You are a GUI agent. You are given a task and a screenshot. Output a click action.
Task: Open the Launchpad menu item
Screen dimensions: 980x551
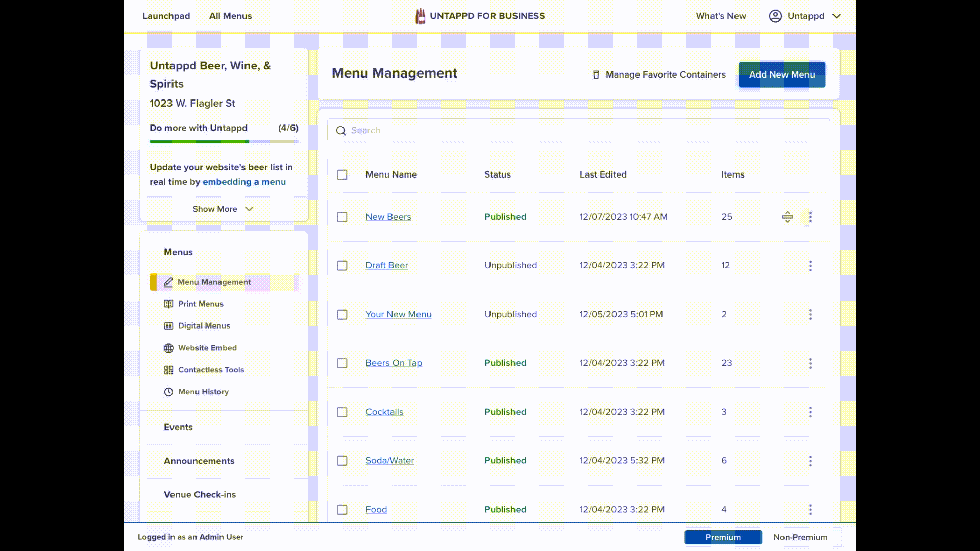(166, 16)
